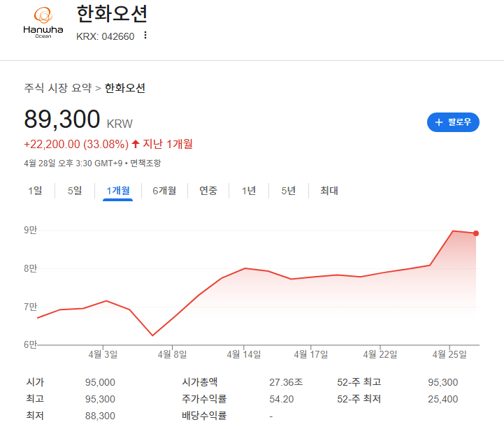Click the 4월 28일 오후 3:30 timestamp
The width and height of the screenshot is (504, 429).
point(73,163)
